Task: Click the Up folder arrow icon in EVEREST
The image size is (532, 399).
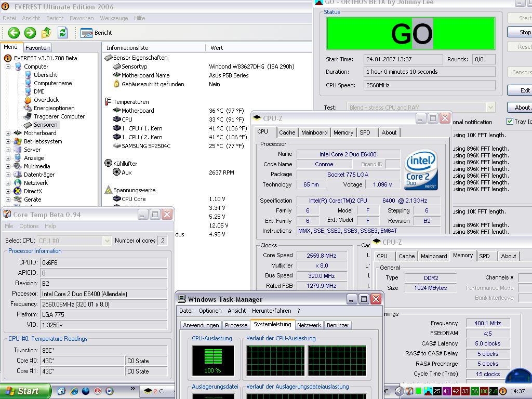Action: tap(46, 33)
